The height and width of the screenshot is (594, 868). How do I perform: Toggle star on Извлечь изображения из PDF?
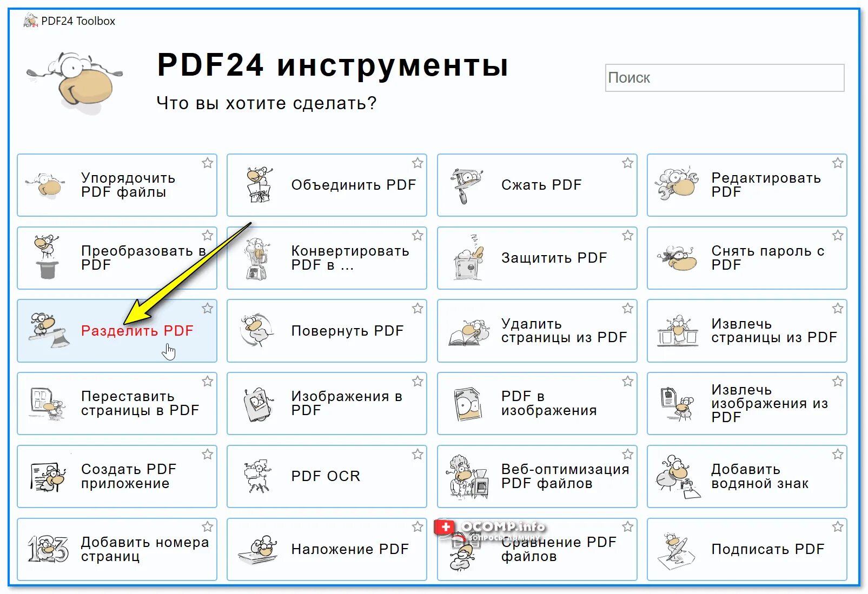pyautogui.click(x=838, y=381)
